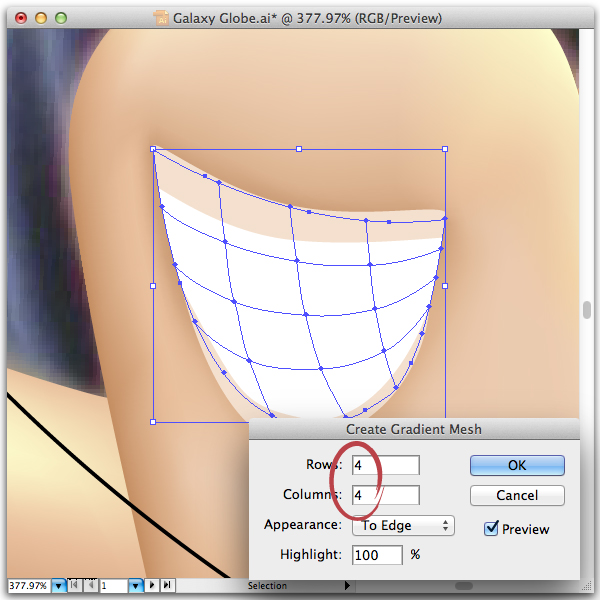Click the Galaxy Globe.ai document icon in the title bar

point(161,18)
